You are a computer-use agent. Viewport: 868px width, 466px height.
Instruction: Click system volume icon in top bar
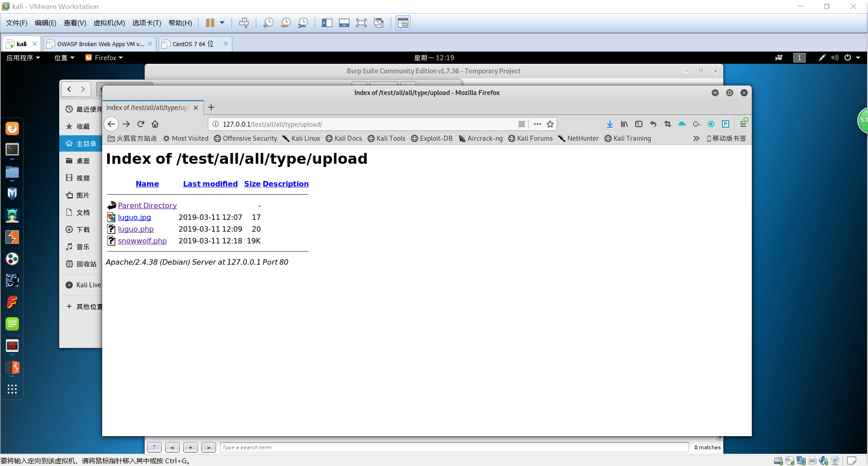(835, 57)
